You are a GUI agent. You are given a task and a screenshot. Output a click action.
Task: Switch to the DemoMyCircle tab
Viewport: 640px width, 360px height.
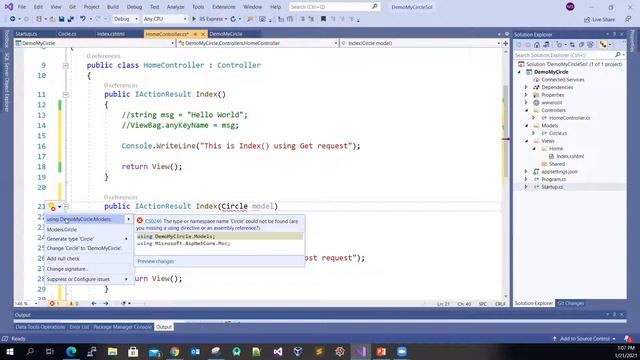point(226,34)
